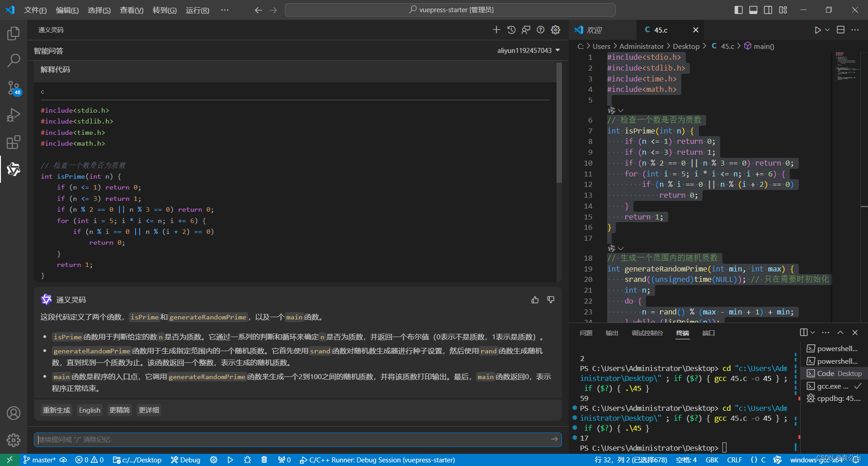This screenshot has width=868, height=466.
Task: Open the 查看(V) menu
Action: pyautogui.click(x=132, y=10)
